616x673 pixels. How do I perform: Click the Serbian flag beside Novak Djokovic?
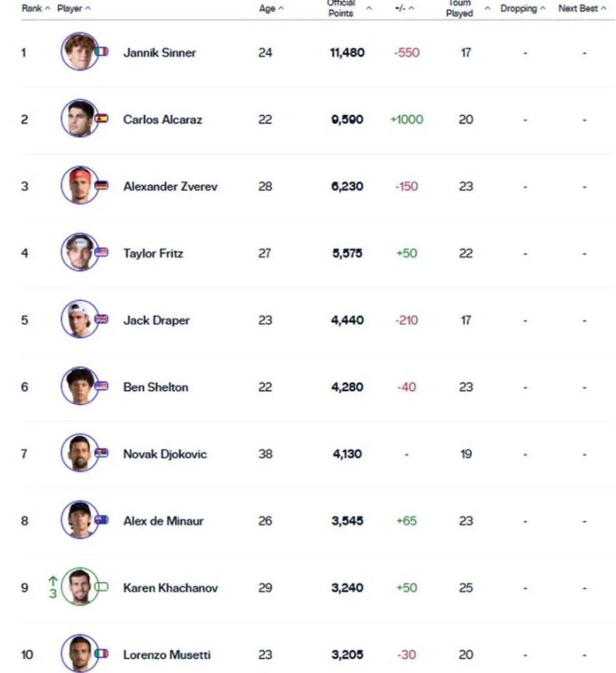pos(102,453)
